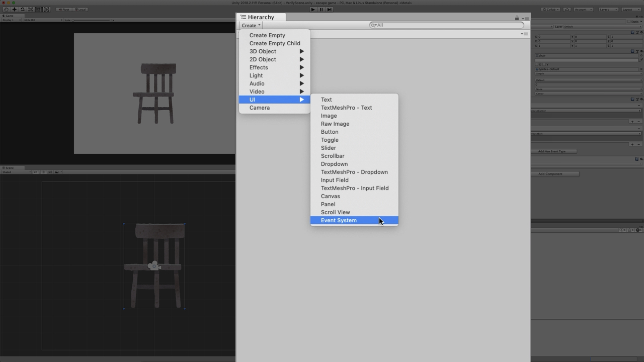644x362 pixels.
Task: Click the Add Component button
Action: [x=550, y=174]
